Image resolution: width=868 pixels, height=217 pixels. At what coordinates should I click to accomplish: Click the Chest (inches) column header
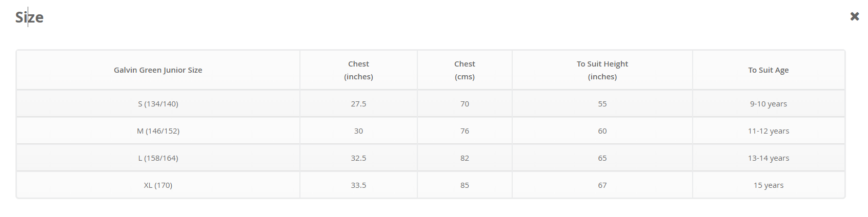pos(358,70)
